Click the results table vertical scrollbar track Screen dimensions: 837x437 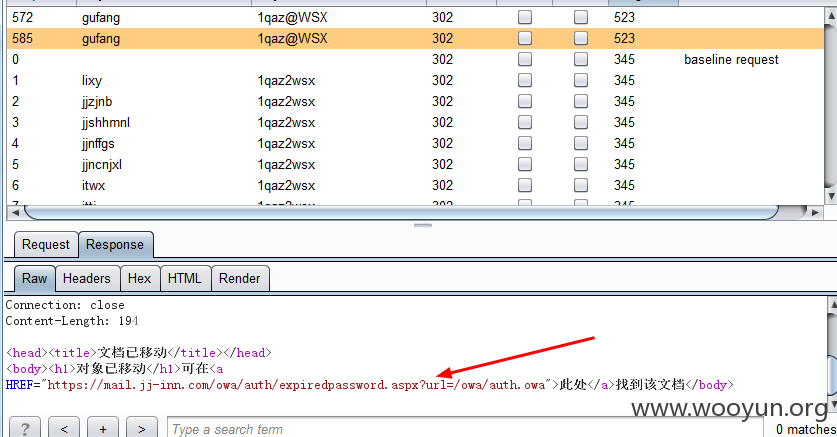click(x=831, y=107)
